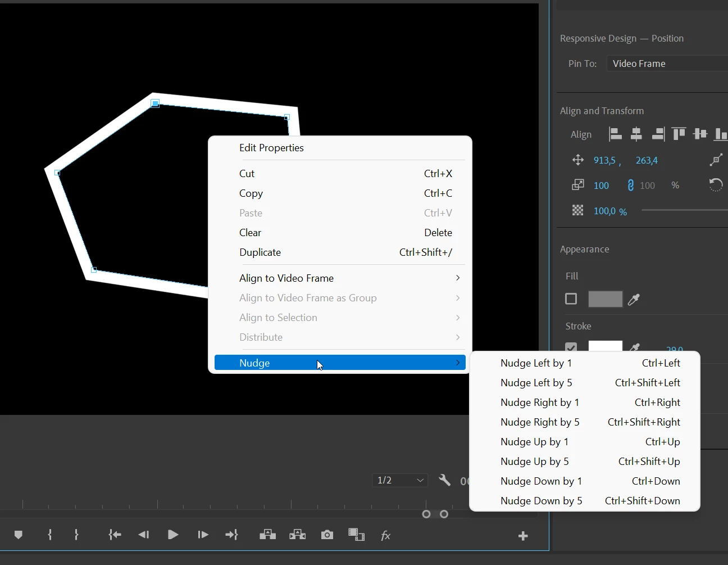Viewport: 728px width, 565px height.
Task: Enable the Fill checkbox
Action: point(571,299)
